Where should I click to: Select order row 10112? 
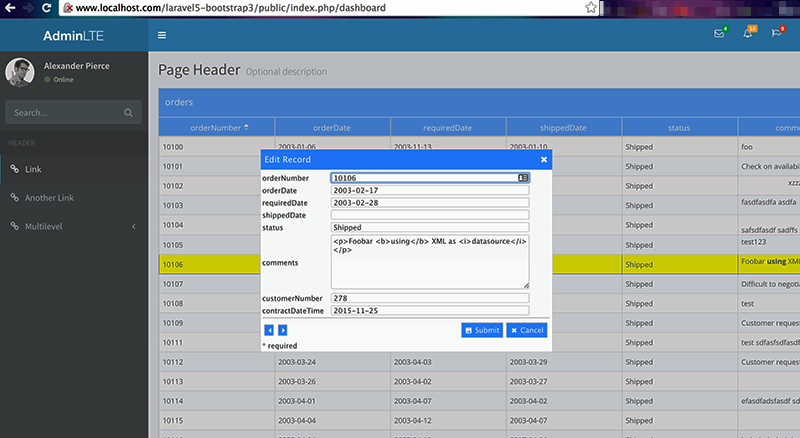pos(479,362)
